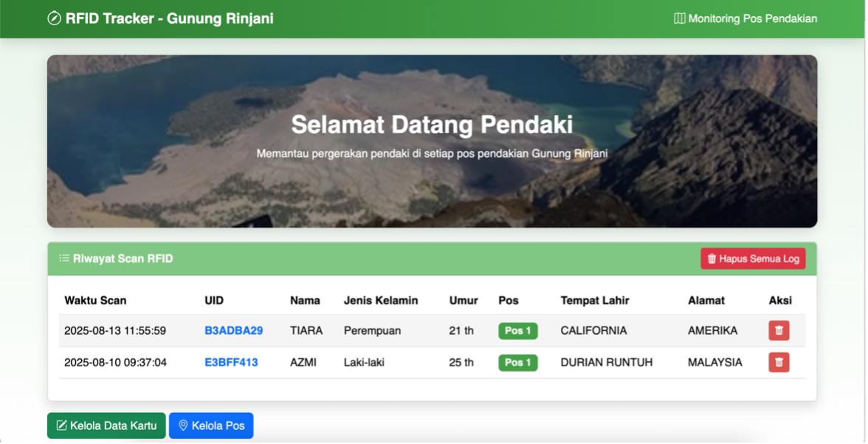
Task: Click the monitoring icon beside Monitoring Pos Pendakian
Action: pos(679,18)
